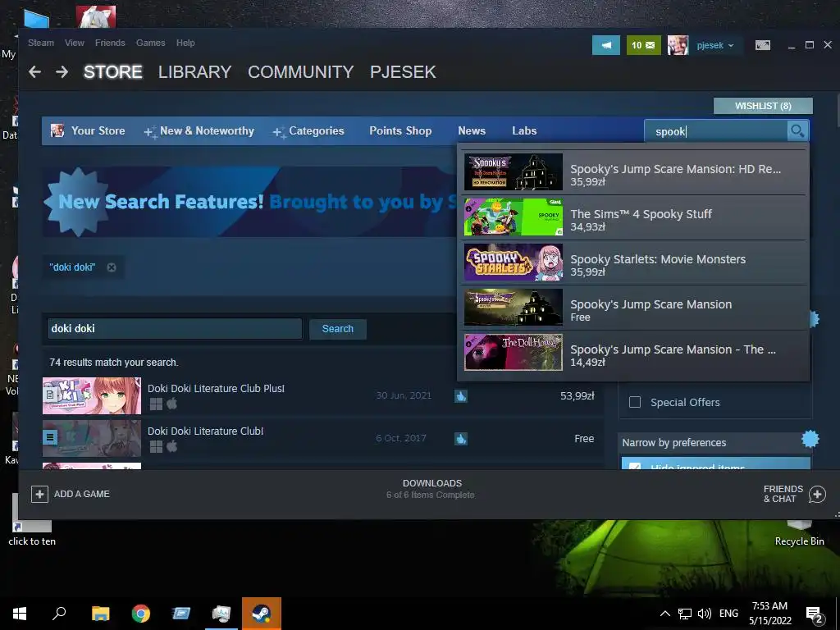The image size is (840, 630).
Task: Open the News link
Action: pyautogui.click(x=472, y=130)
